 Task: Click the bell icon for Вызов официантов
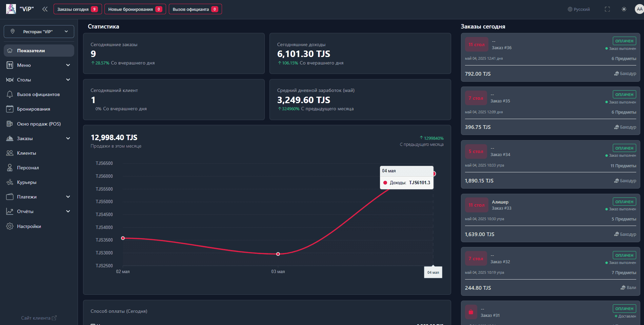[10, 94]
